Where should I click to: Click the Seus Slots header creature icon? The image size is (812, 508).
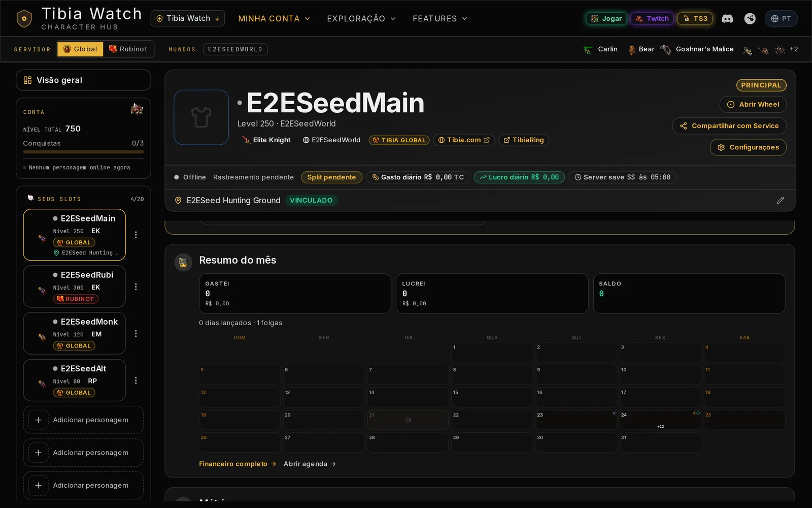pos(30,198)
